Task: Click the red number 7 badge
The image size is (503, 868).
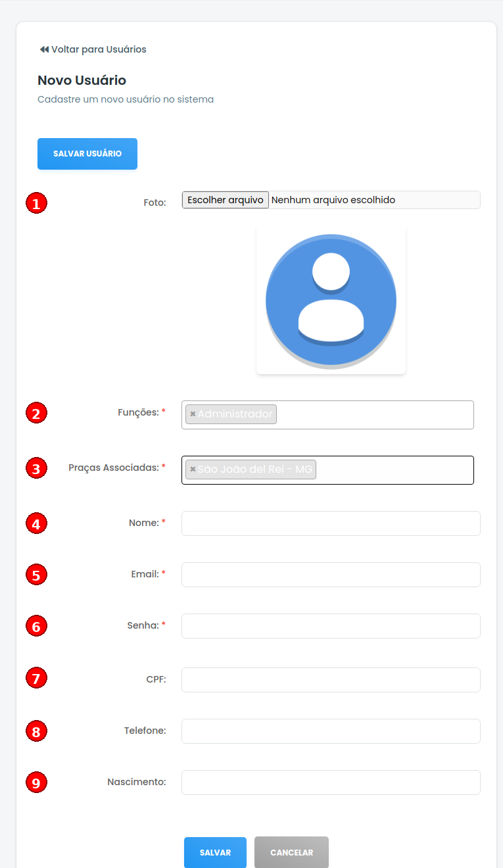Action: tap(36, 678)
